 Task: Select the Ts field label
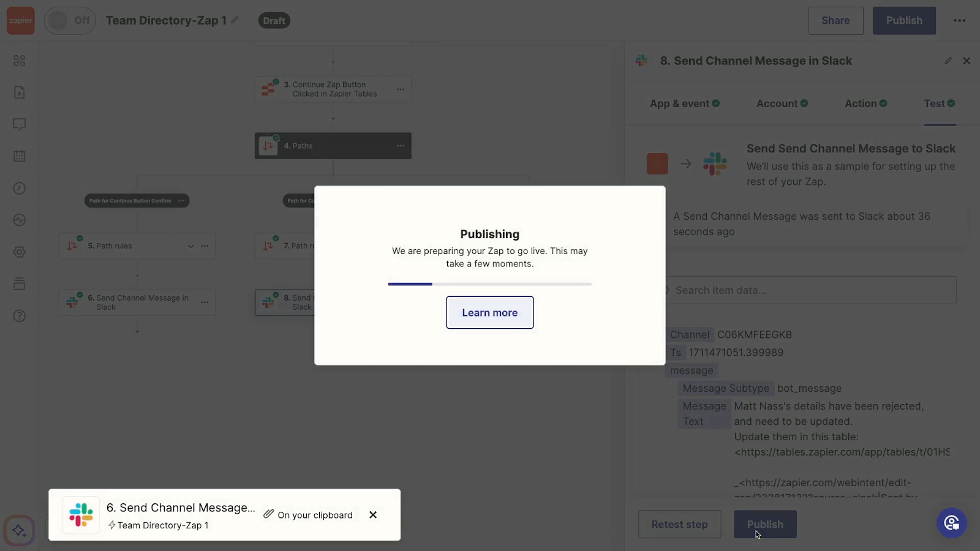pyautogui.click(x=676, y=353)
